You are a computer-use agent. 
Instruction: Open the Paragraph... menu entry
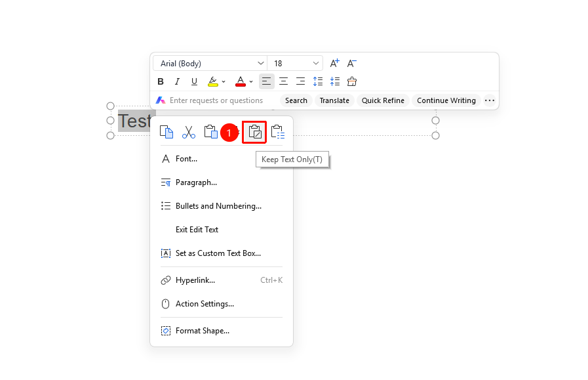tap(222, 182)
